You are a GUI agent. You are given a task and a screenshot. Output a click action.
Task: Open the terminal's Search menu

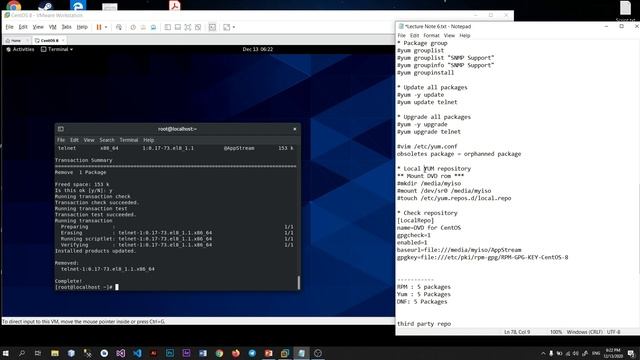107,140
